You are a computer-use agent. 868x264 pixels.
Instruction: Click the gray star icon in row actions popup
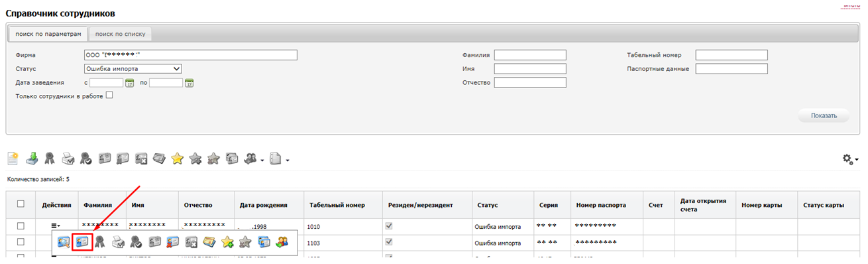245,242
